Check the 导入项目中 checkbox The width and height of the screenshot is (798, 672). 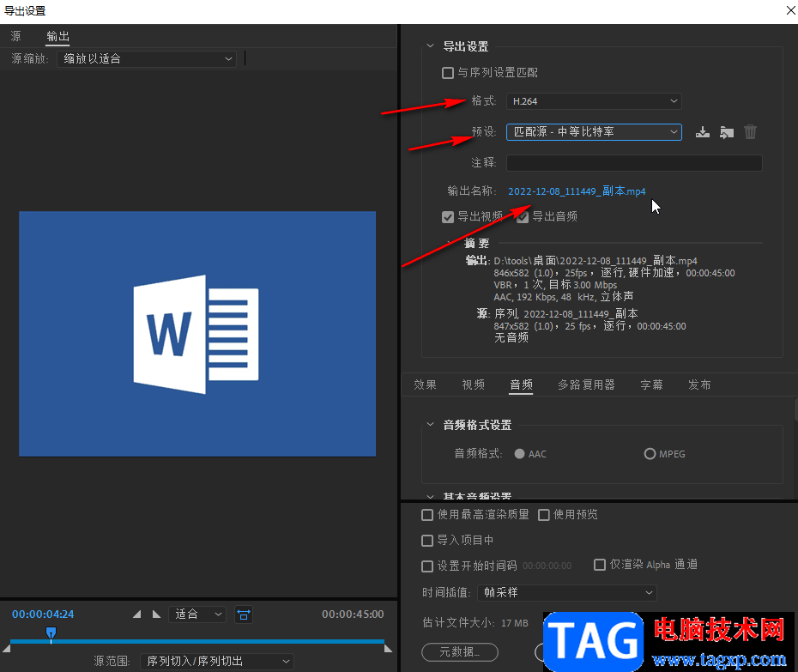pyautogui.click(x=427, y=540)
